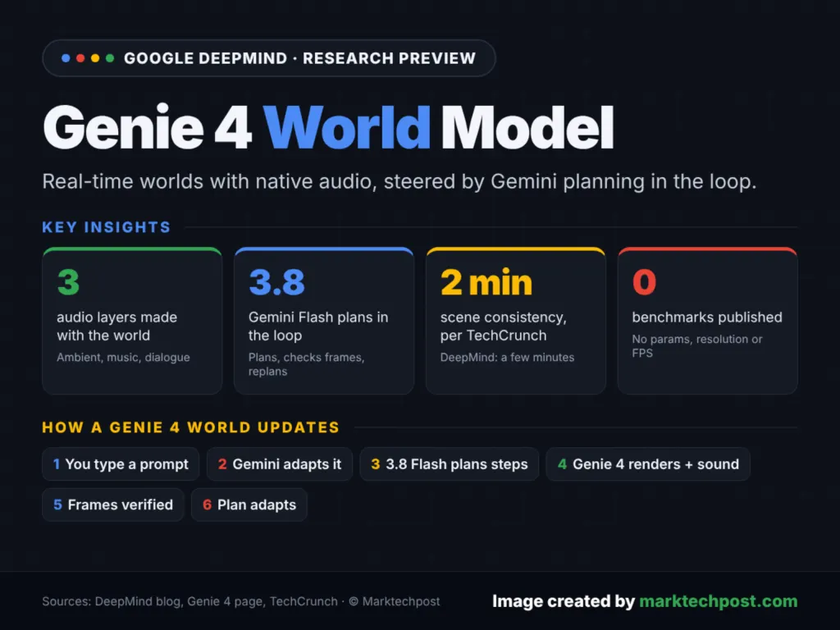Viewport: 840px width, 630px height.
Task: Click the KEY INSIGHTS heading
Action: (106, 227)
